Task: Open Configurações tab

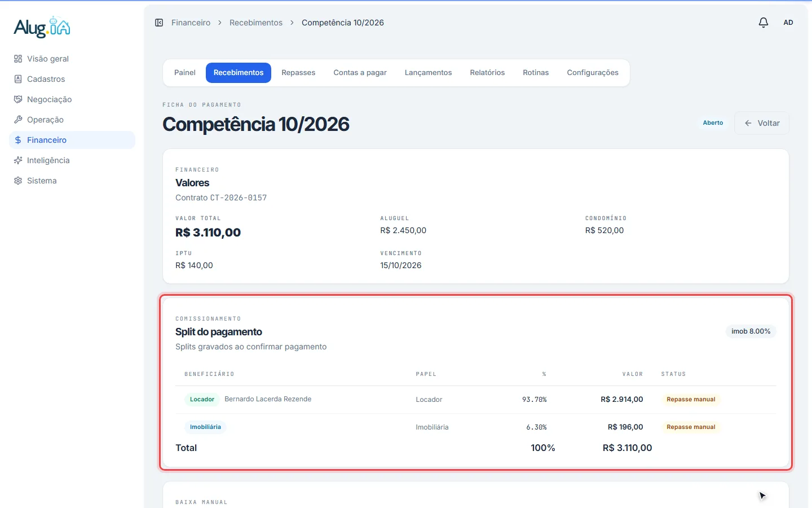Action: pyautogui.click(x=593, y=73)
